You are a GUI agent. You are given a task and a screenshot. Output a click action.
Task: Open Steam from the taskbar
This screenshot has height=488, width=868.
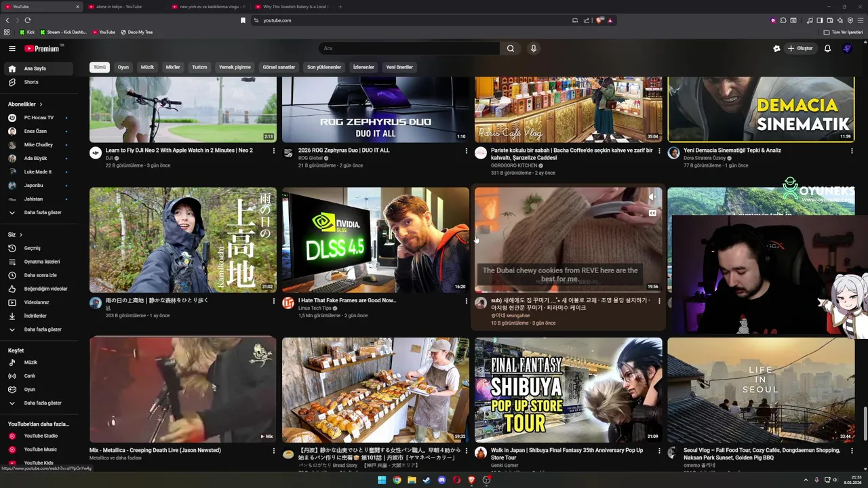[427, 480]
